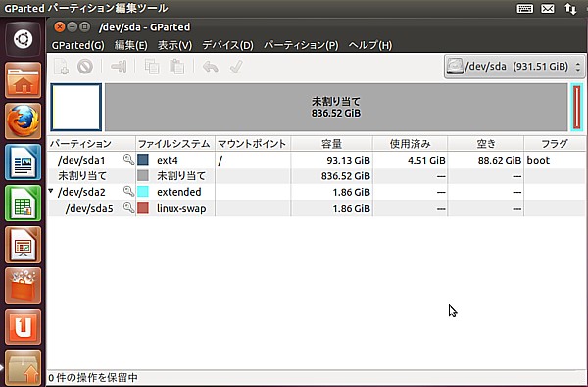Click the 0 件の操作を保留中 status bar text
This screenshot has height=387, width=588.
(93, 378)
